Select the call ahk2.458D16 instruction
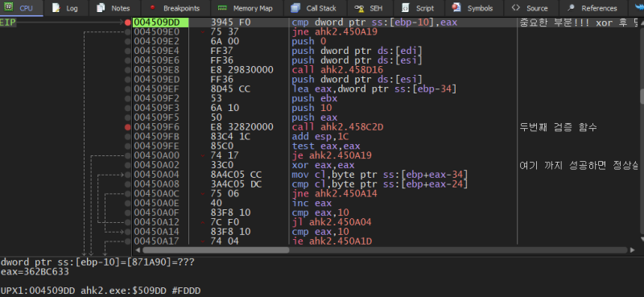 [337, 70]
